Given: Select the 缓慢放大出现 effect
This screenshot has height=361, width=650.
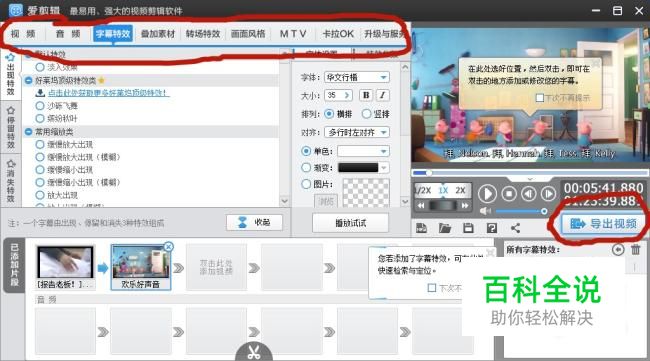Looking at the screenshot, I should click(x=40, y=144).
